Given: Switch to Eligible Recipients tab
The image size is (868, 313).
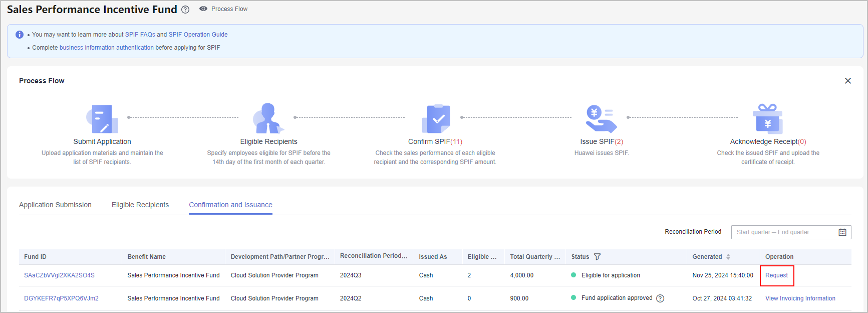Looking at the screenshot, I should [x=140, y=205].
